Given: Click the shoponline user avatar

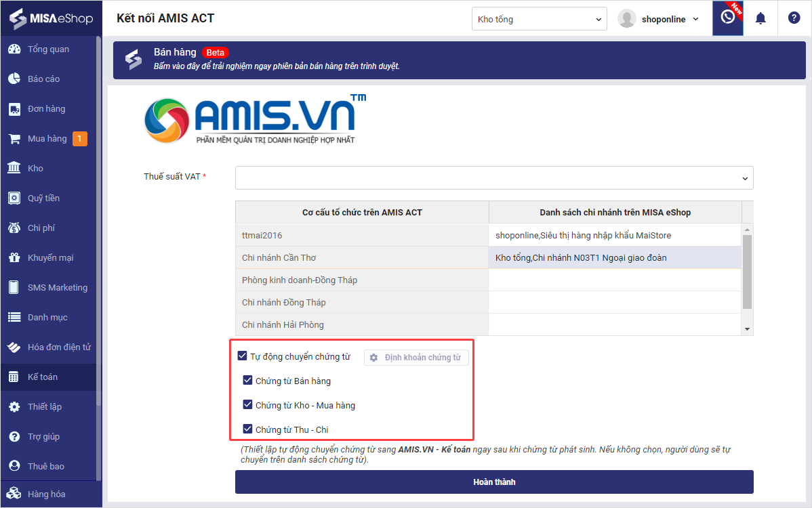Looking at the screenshot, I should click(626, 18).
